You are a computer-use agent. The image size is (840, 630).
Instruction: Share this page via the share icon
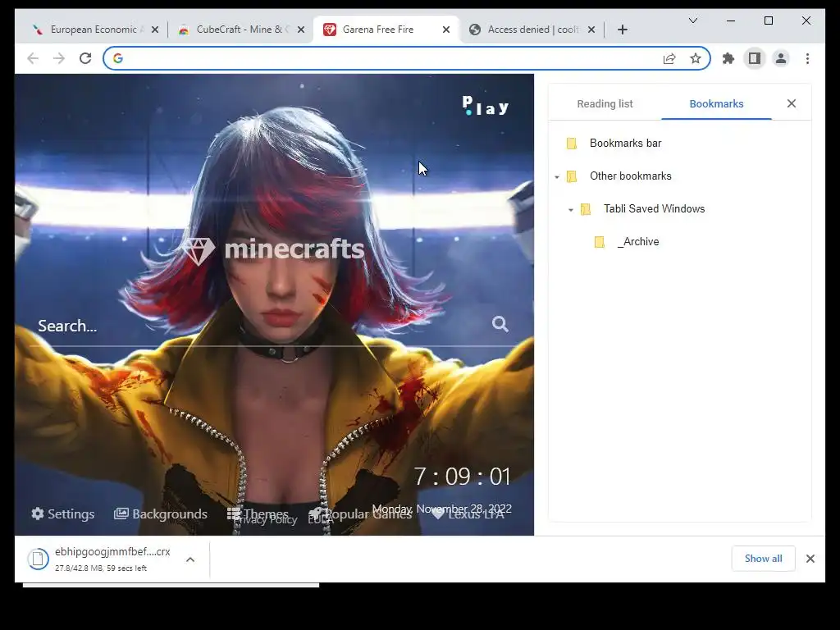coord(669,58)
